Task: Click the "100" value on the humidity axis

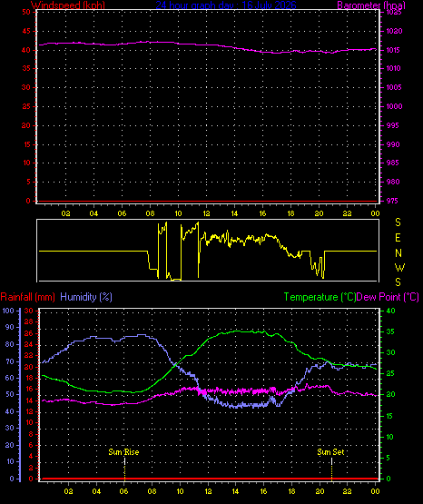Action: [x=8, y=311]
